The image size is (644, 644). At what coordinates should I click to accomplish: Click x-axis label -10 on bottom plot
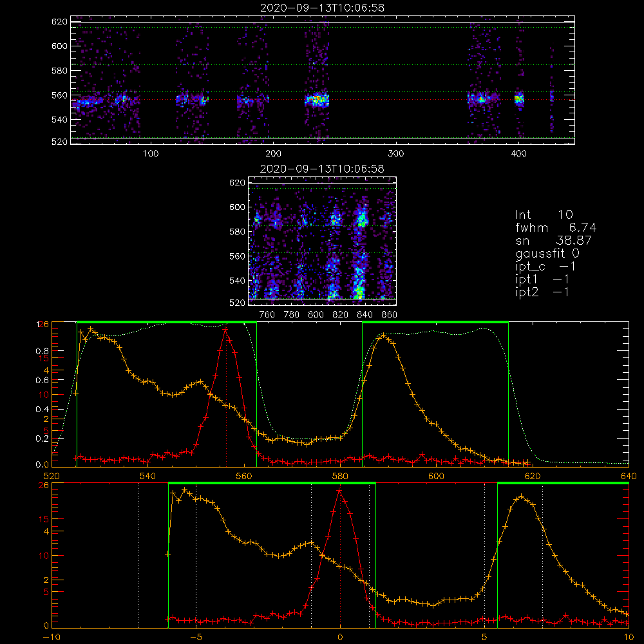pos(52,637)
